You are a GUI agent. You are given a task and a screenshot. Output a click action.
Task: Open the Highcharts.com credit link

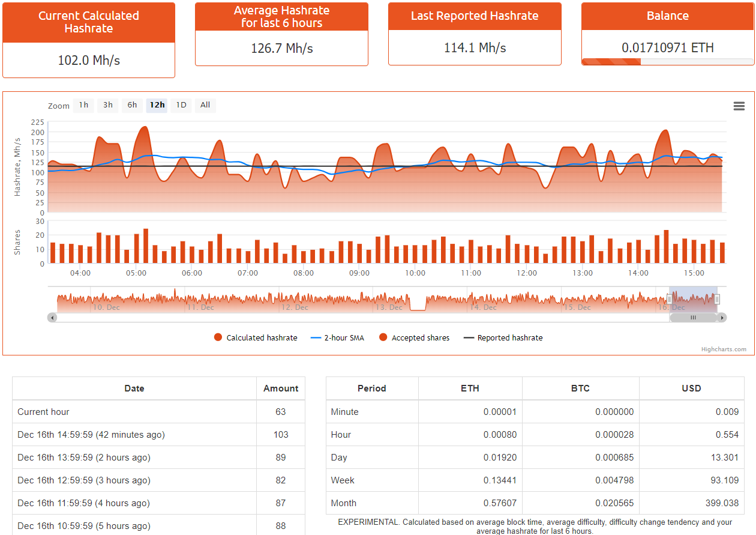(724, 349)
